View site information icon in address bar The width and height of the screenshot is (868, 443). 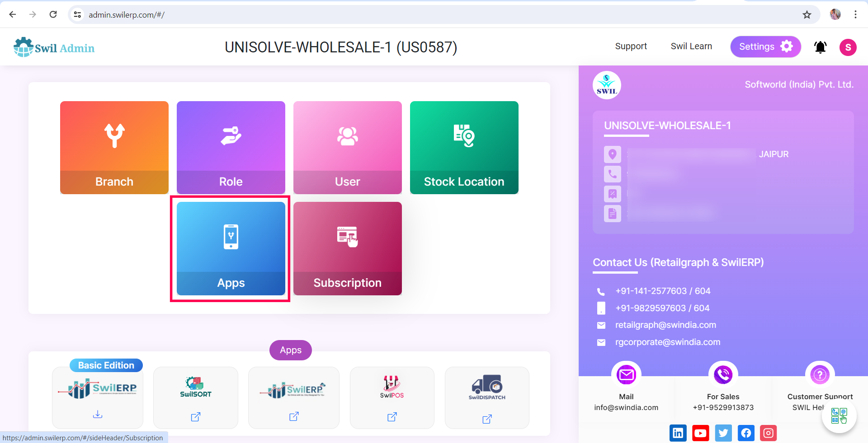point(77,15)
